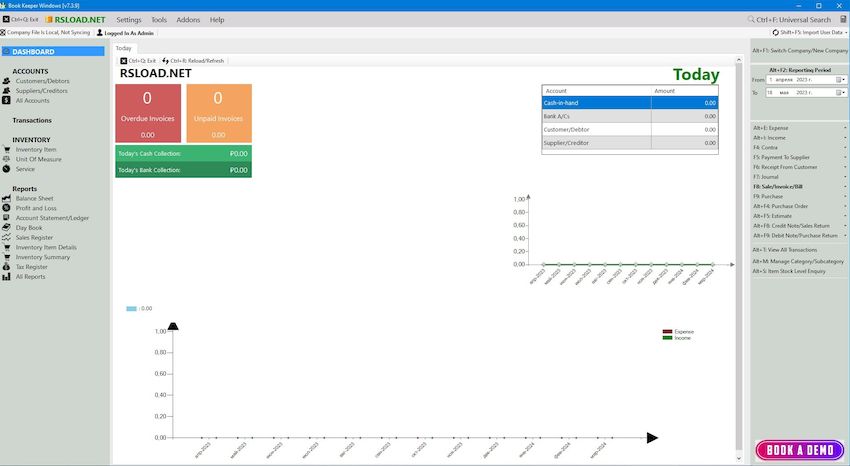
Task: Open the To date calendar dropdown
Action: (838, 92)
